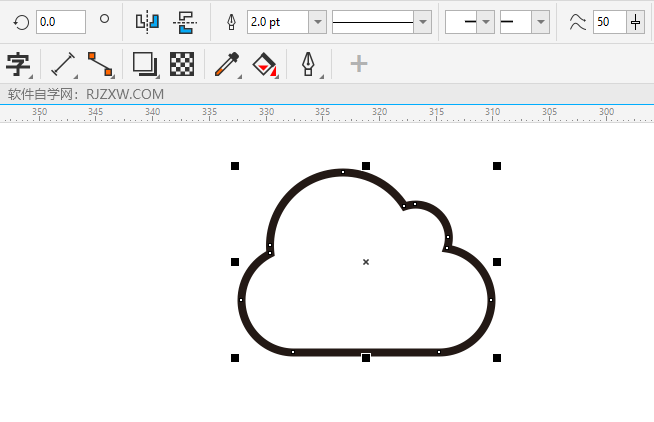Select the Connector tool

pos(101,64)
